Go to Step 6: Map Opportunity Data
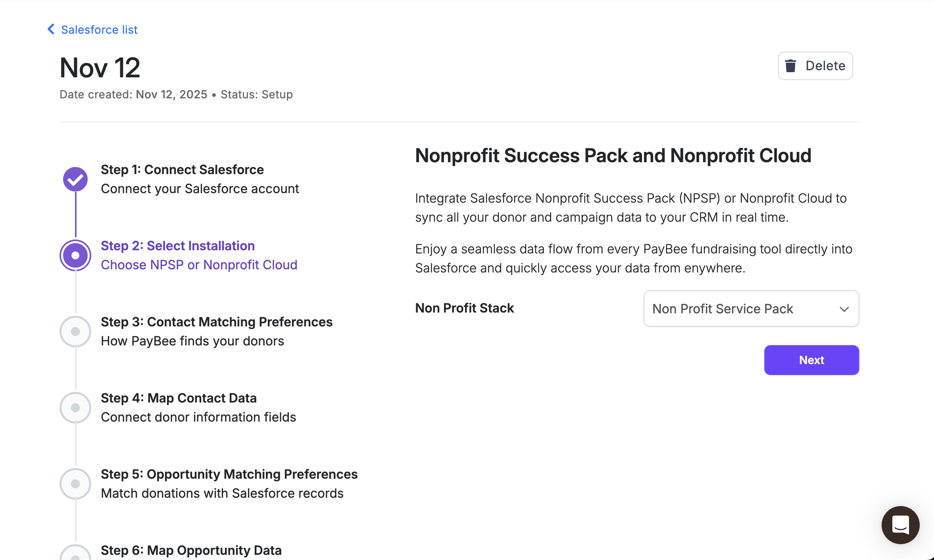This screenshot has height=560, width=934. click(x=191, y=550)
